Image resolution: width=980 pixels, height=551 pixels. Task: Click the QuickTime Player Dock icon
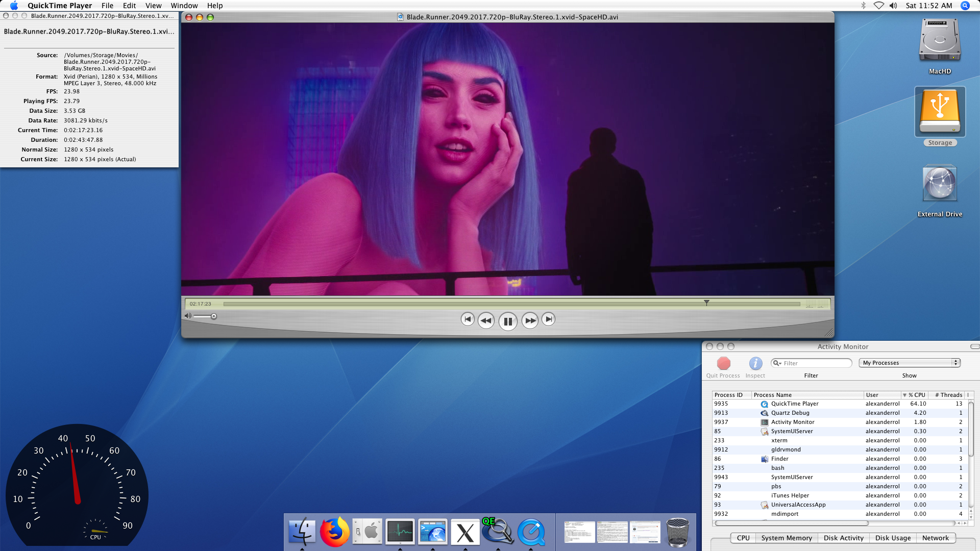pos(531,533)
